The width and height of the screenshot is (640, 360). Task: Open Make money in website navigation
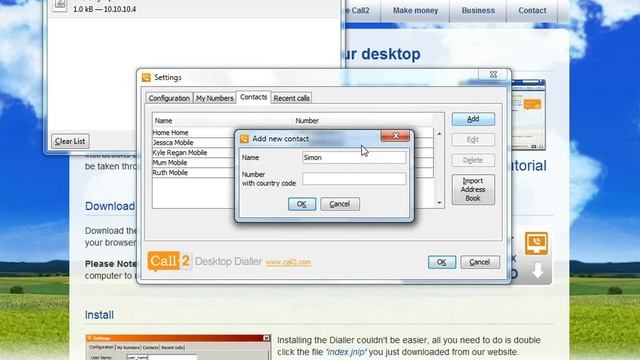415,11
